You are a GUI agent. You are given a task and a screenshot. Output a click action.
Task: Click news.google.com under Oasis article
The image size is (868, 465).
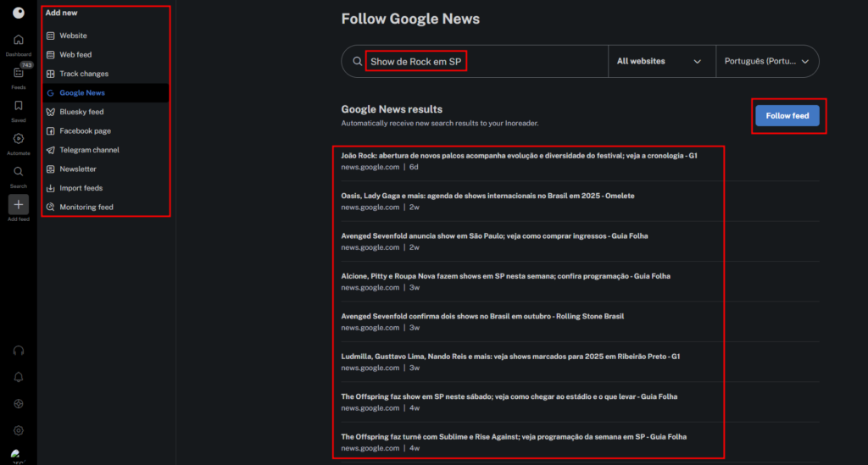(x=370, y=208)
